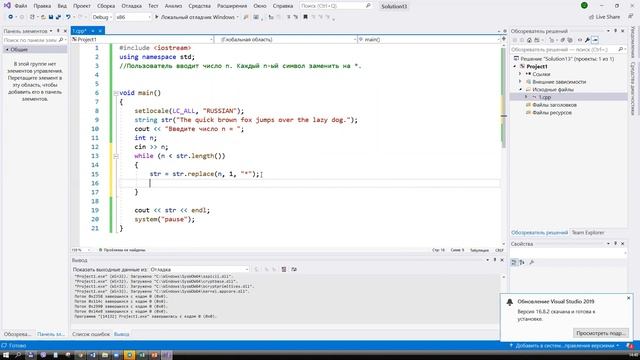This screenshot has height=360, width=640.
Task: Click the Save All toolbar icon
Action: click(58, 17)
